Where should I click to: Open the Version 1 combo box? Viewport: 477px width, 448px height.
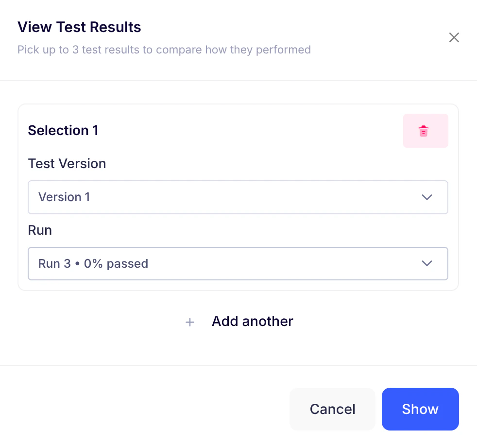[x=238, y=197]
